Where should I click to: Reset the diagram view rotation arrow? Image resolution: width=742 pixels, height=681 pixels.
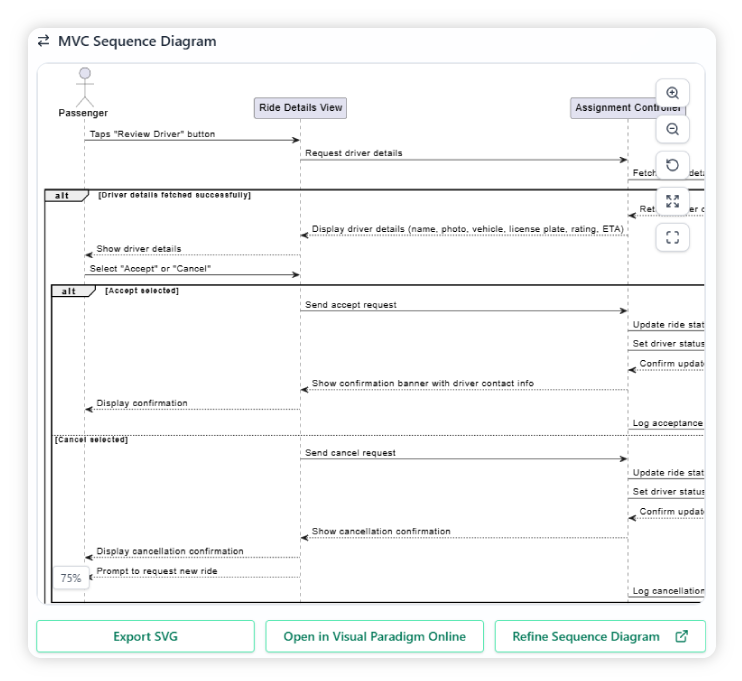coord(672,165)
